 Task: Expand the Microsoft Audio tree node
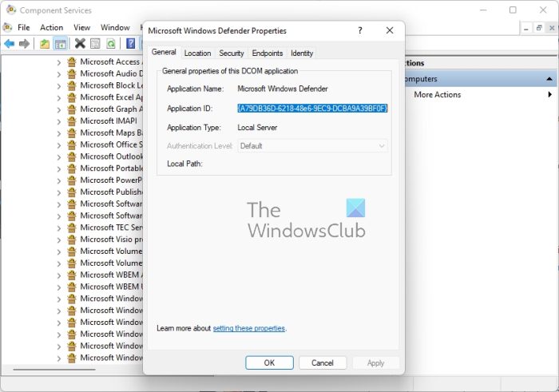point(59,74)
